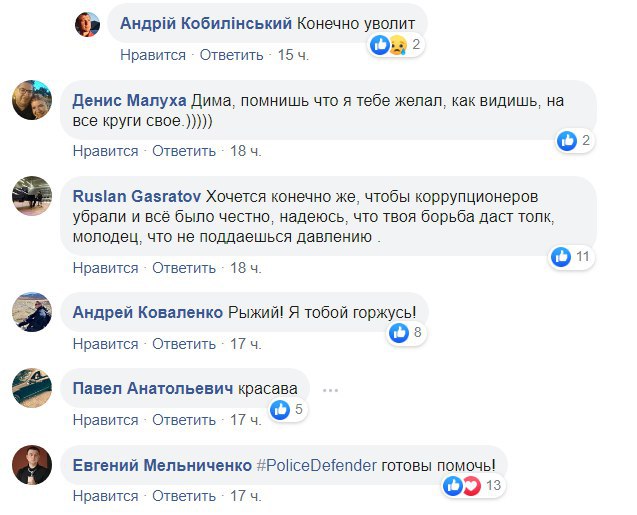Image resolution: width=637 pixels, height=515 pixels.
Task: Show the 8 likes on Коваленко's comment
Action: [x=407, y=332]
